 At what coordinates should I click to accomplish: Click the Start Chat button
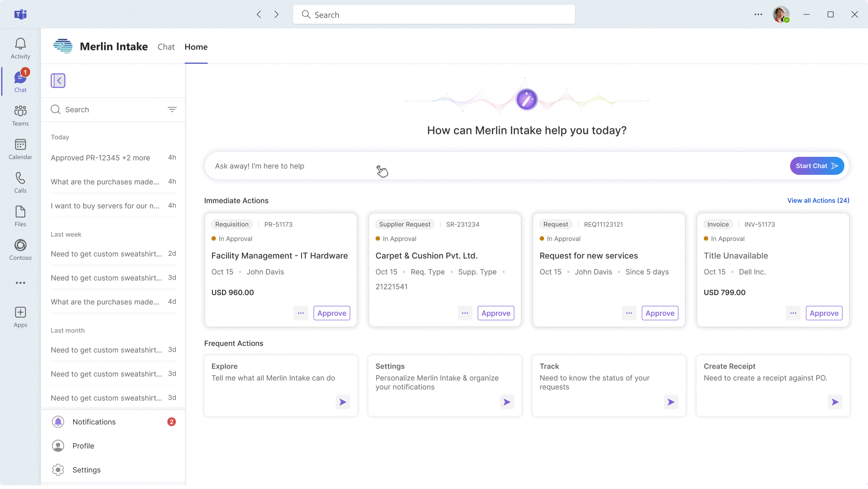click(x=816, y=166)
